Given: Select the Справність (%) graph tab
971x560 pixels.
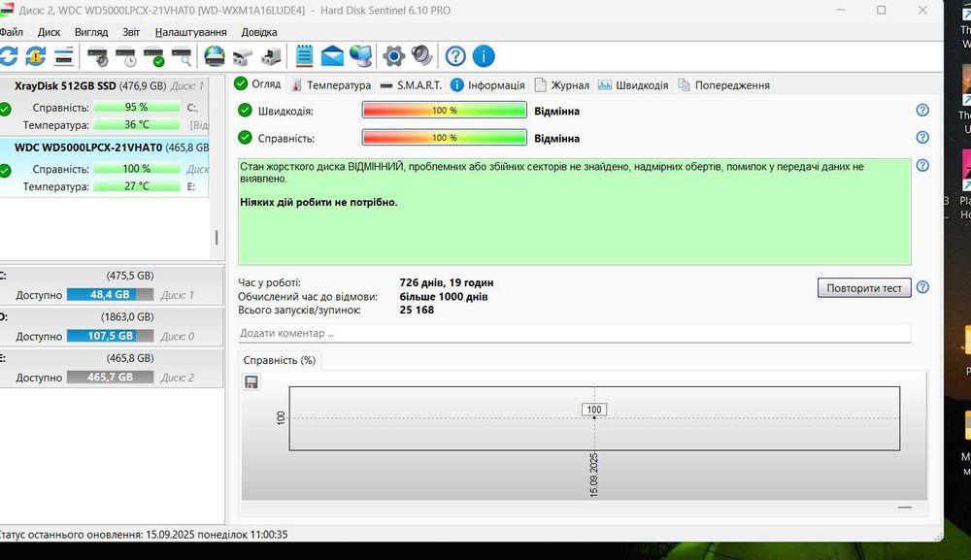Looking at the screenshot, I should 280,360.
